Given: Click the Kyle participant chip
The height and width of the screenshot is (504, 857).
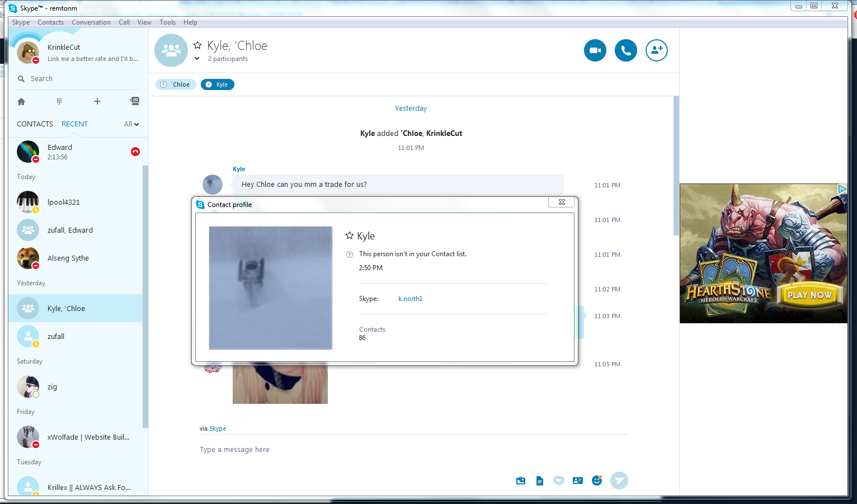Looking at the screenshot, I should (x=218, y=84).
